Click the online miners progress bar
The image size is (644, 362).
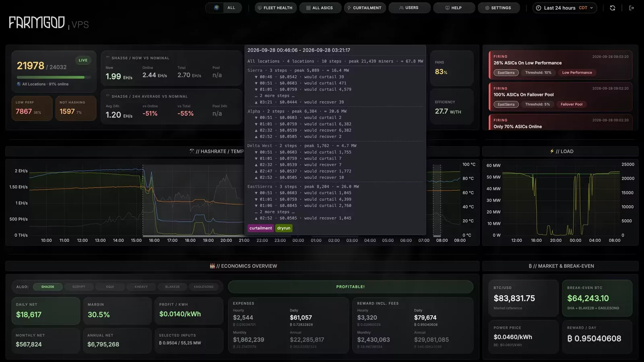(54, 77)
